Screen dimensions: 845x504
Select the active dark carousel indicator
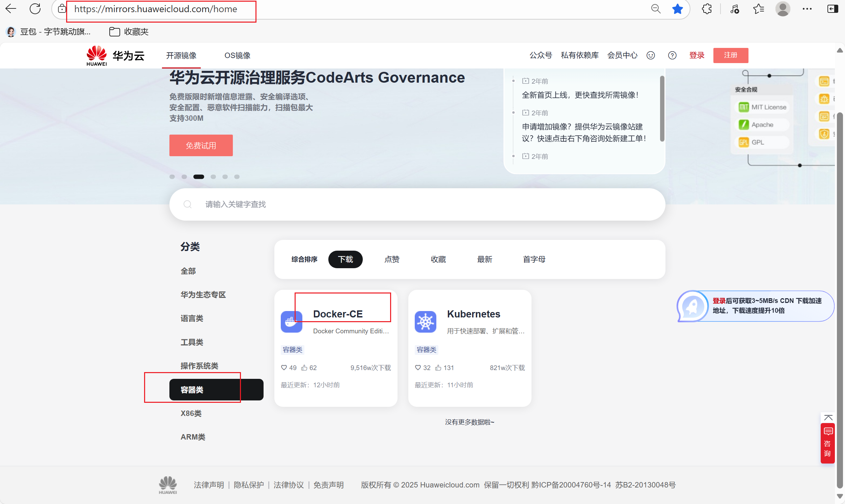tap(199, 177)
